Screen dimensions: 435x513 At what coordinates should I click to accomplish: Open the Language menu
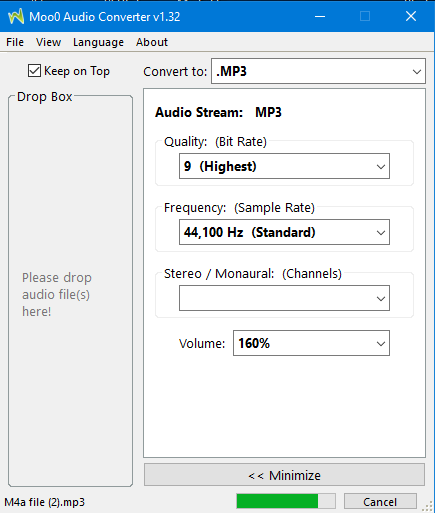98,42
